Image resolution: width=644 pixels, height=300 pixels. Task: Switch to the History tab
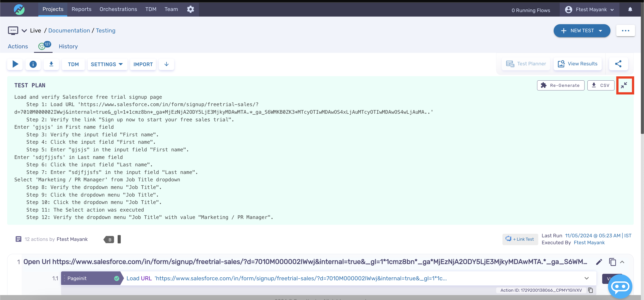(x=68, y=46)
